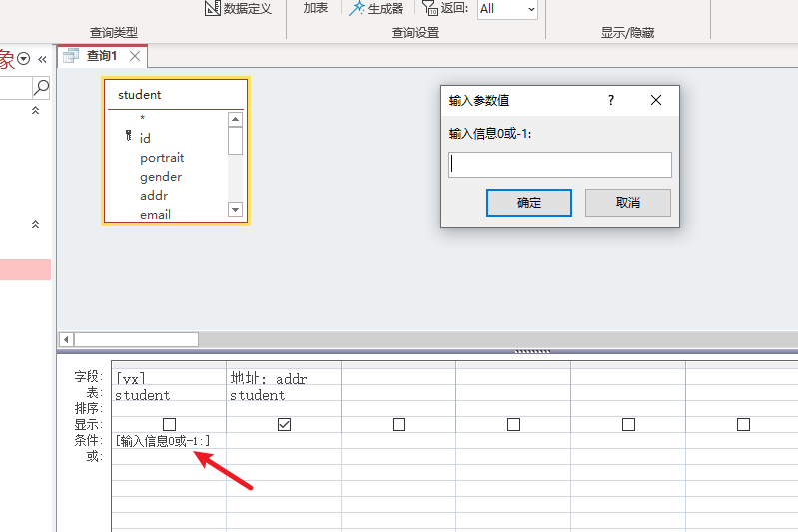Click the student field list up arrow

click(x=235, y=120)
